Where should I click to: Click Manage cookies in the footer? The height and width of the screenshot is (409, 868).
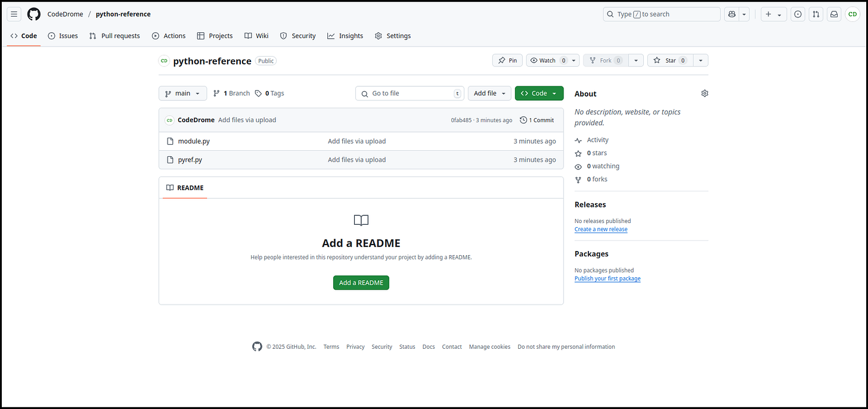pyautogui.click(x=489, y=347)
